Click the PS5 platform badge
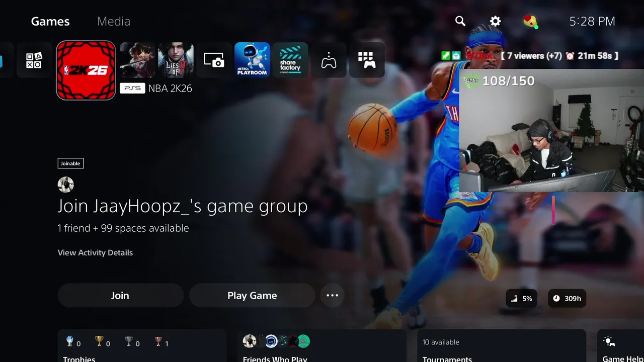Viewport: 644px width, 362px height. pyautogui.click(x=132, y=88)
